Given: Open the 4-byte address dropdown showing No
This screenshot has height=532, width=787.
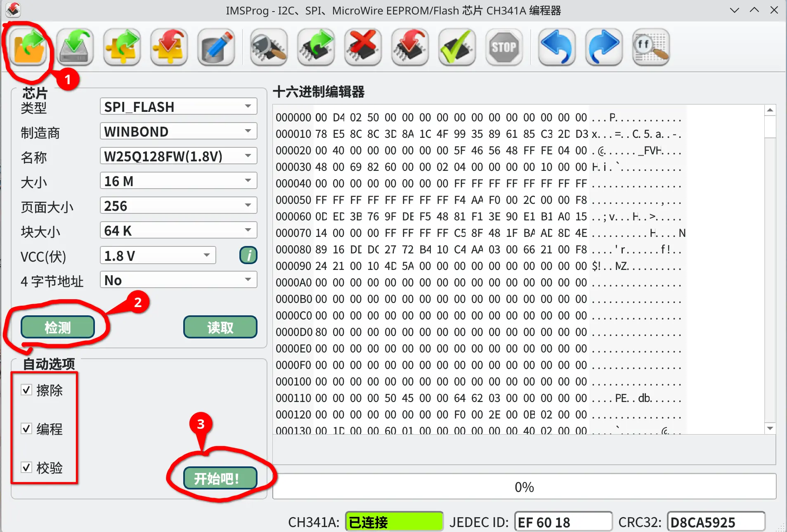Looking at the screenshot, I should [178, 280].
